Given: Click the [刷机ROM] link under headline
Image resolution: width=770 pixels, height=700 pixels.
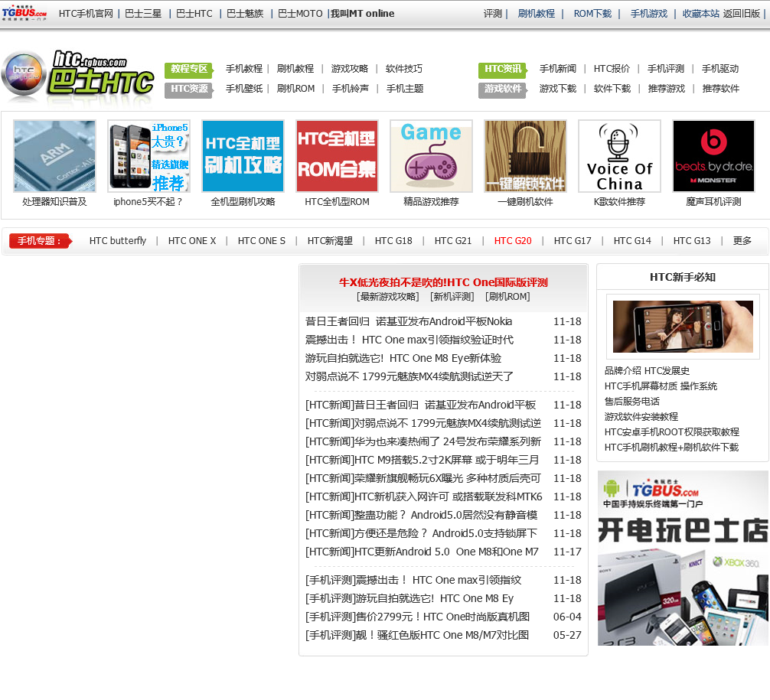Looking at the screenshot, I should click(x=507, y=297).
